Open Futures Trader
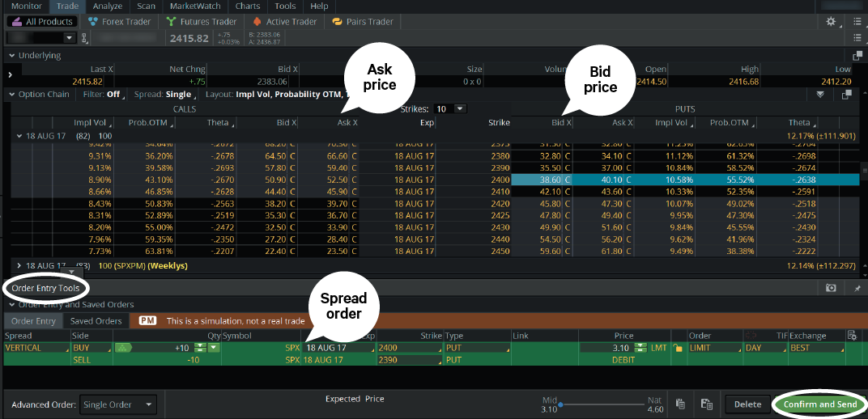Image resolution: width=868 pixels, height=419 pixels. pos(201,22)
